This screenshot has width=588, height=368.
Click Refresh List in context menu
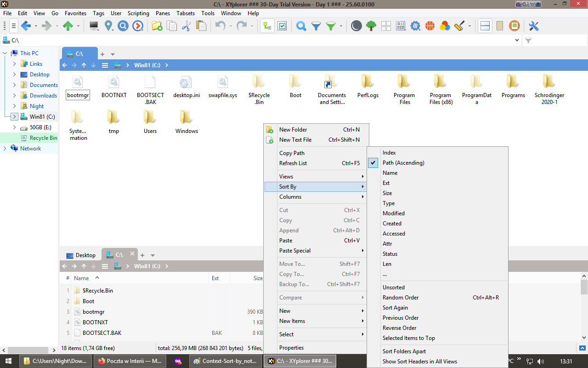click(293, 163)
